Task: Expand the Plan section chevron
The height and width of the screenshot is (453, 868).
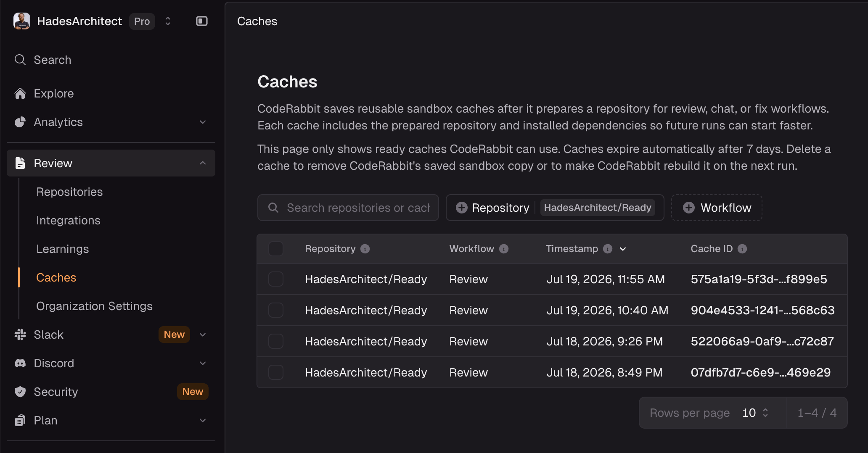Action: pyautogui.click(x=203, y=420)
